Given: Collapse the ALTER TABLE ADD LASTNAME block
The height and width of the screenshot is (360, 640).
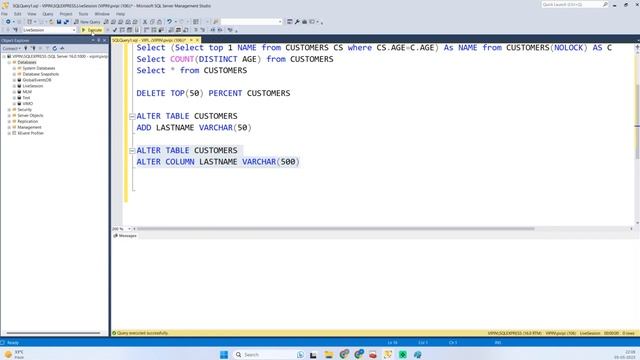Looking at the screenshot, I should [x=132, y=116].
